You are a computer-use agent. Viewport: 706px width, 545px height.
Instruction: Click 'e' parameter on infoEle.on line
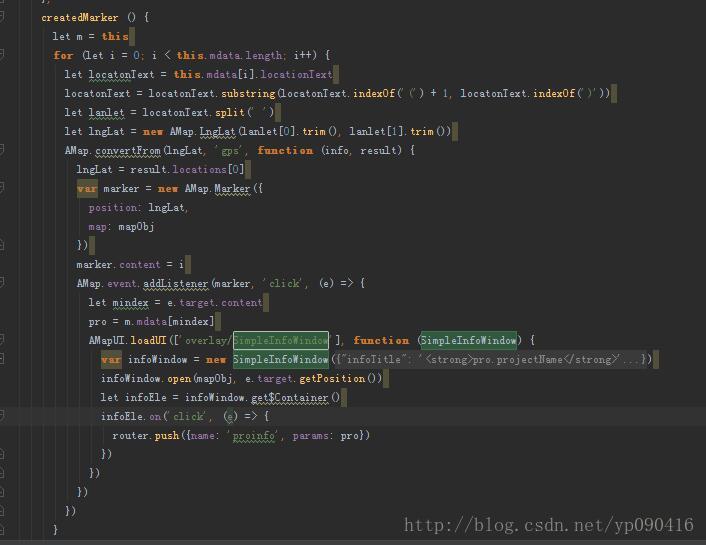point(230,417)
